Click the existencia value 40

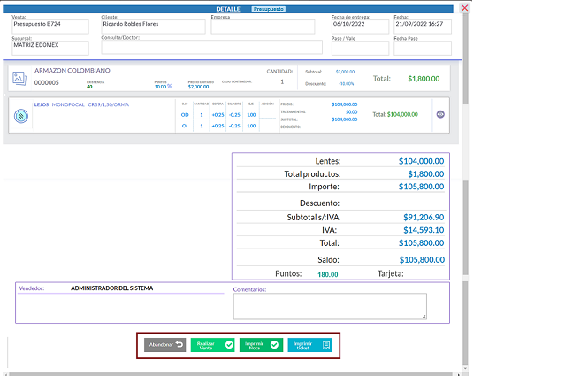pyautogui.click(x=89, y=87)
